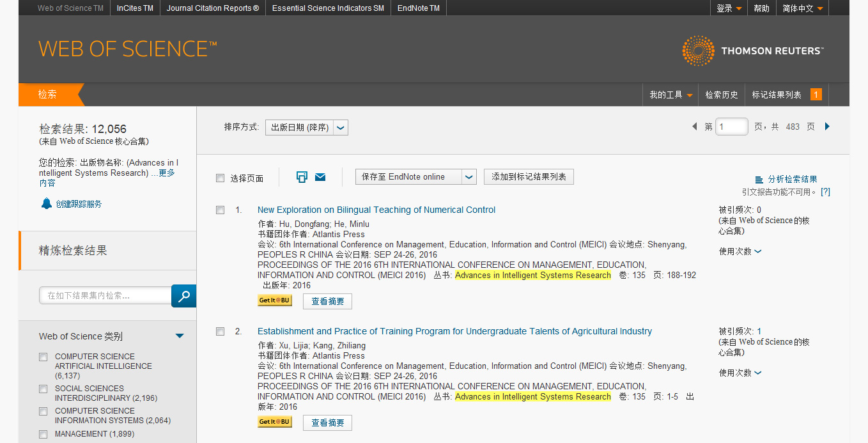The image size is (868, 443).
Task: Expand usage count for record 2
Action: tap(740, 373)
